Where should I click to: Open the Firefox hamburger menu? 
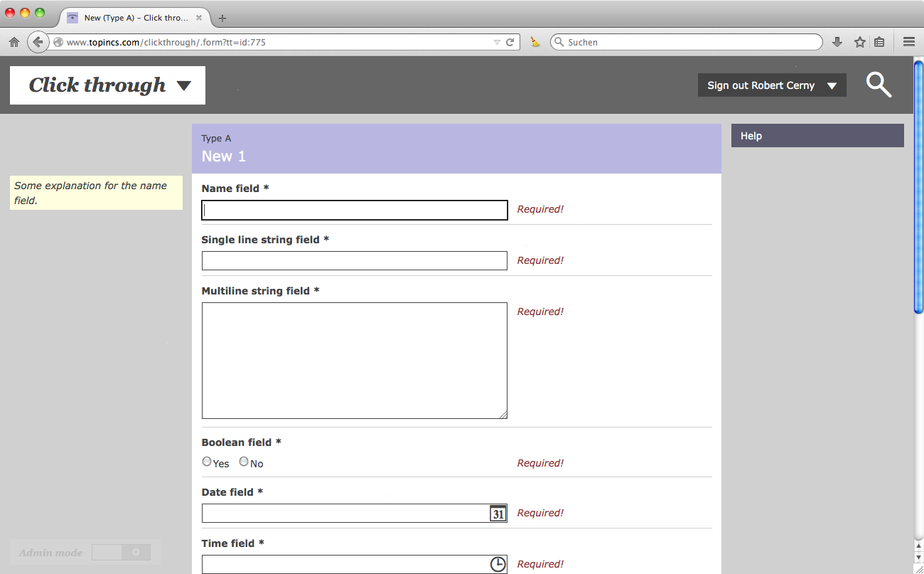point(908,43)
